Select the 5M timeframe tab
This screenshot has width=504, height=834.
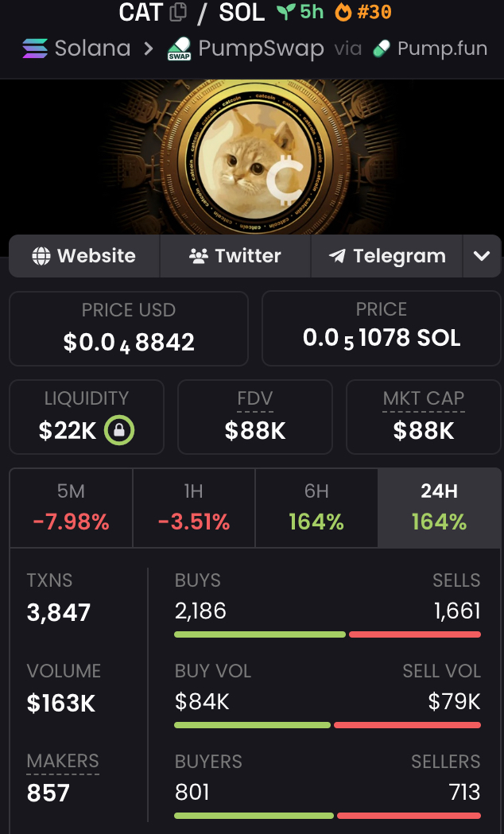[x=71, y=508]
